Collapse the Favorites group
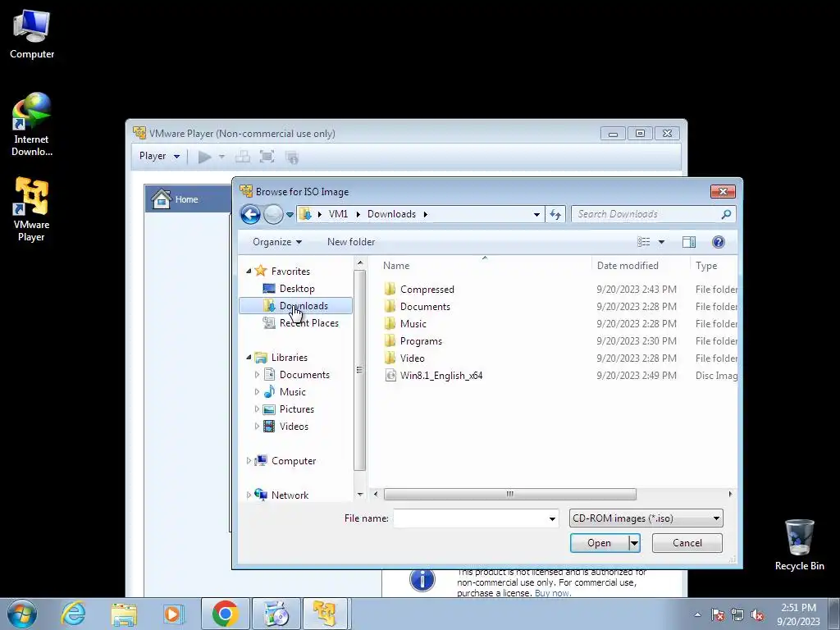The height and width of the screenshot is (630, 840). (249, 271)
